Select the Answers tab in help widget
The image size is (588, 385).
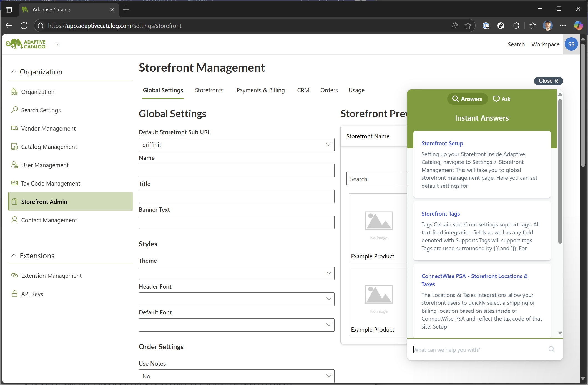(467, 99)
